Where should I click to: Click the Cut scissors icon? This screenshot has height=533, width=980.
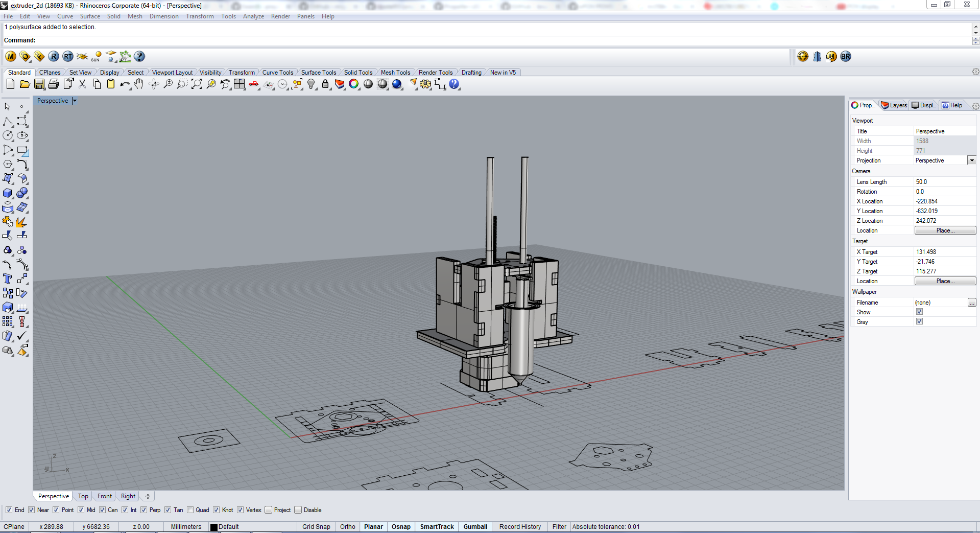point(82,84)
